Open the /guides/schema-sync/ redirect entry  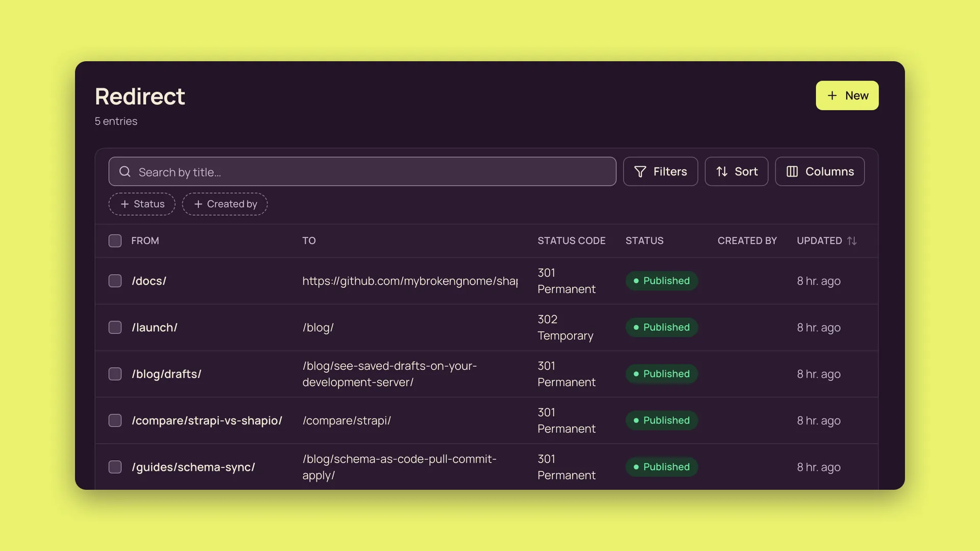193,467
